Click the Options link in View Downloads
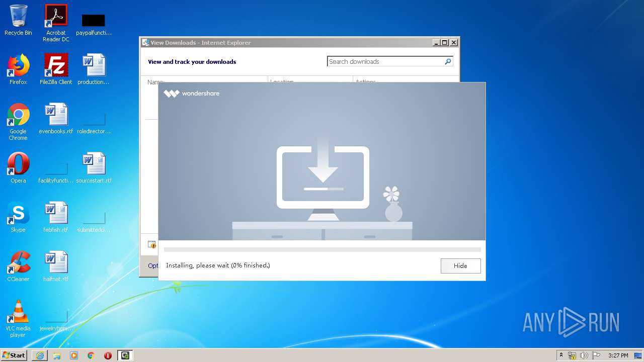This screenshot has width=644, height=362. coord(153,265)
